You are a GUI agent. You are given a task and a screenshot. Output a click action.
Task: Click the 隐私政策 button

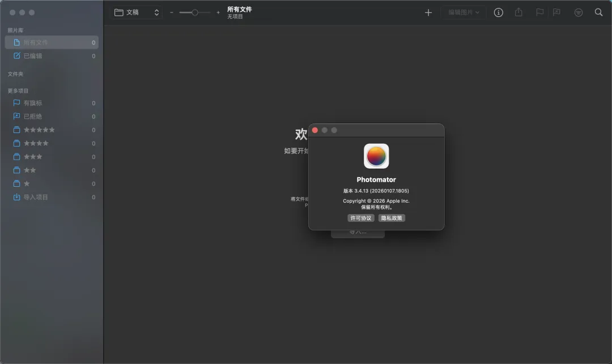point(392,218)
